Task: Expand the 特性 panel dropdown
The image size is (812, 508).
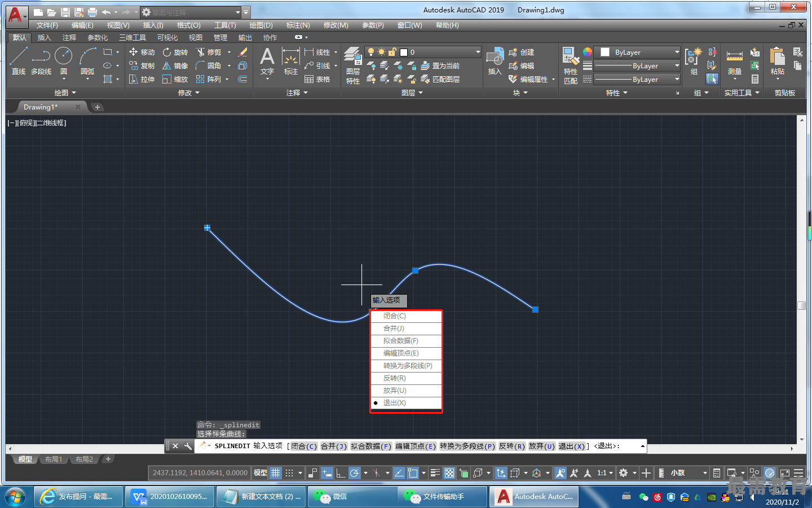Action: [x=617, y=93]
